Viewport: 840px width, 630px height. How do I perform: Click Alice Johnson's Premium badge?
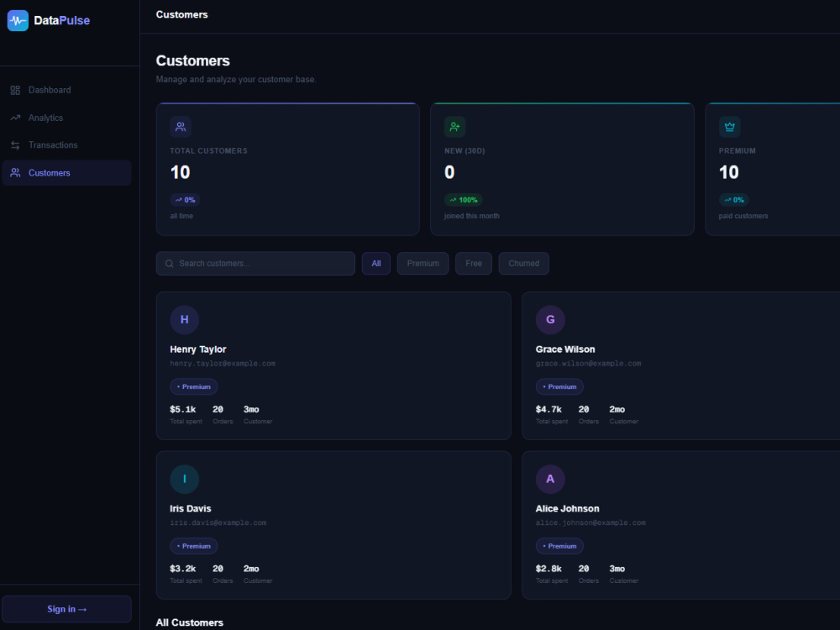coord(559,546)
